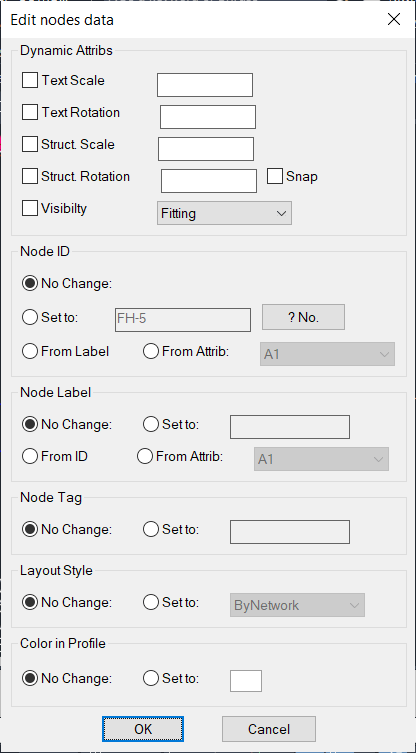Click the Text Scale input field
This screenshot has width=416, height=753.
coord(205,85)
